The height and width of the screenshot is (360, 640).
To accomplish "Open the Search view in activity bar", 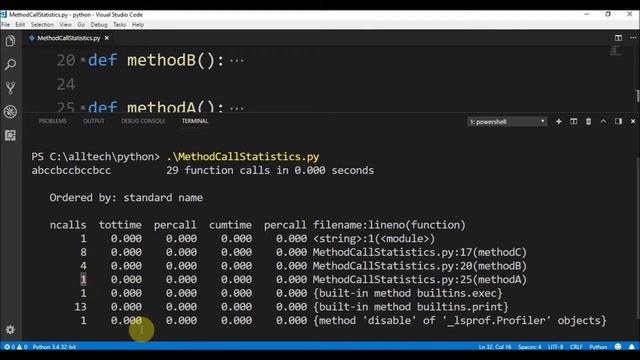I will 11,64.
